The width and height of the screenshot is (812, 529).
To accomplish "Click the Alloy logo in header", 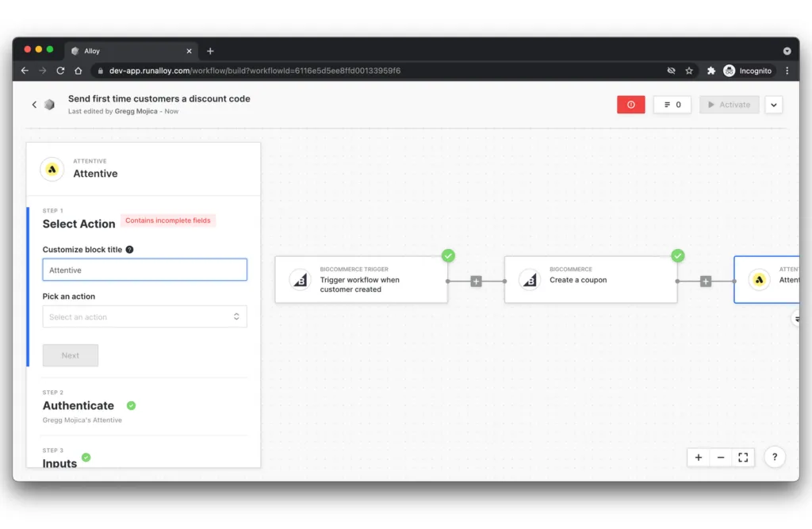I will pyautogui.click(x=50, y=105).
